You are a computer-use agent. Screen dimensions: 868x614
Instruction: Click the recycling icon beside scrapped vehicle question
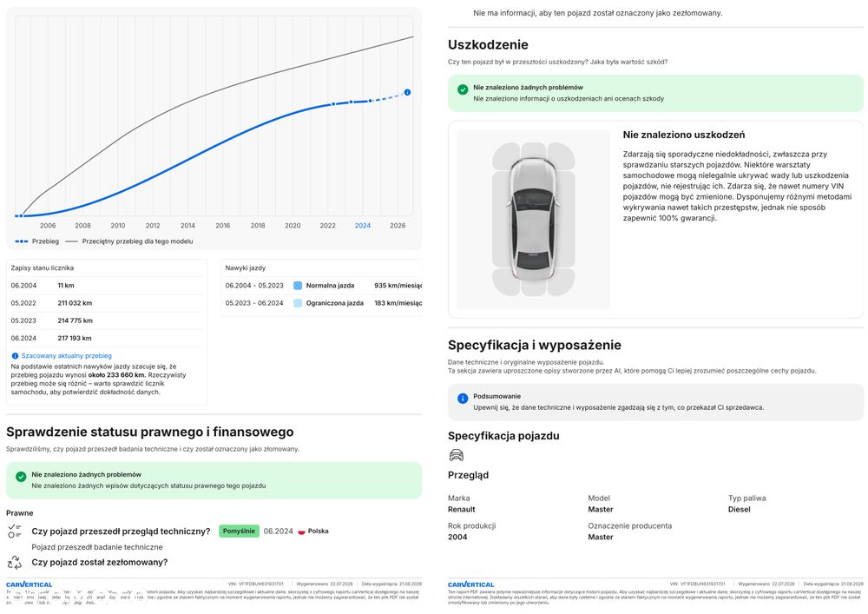pyautogui.click(x=15, y=563)
